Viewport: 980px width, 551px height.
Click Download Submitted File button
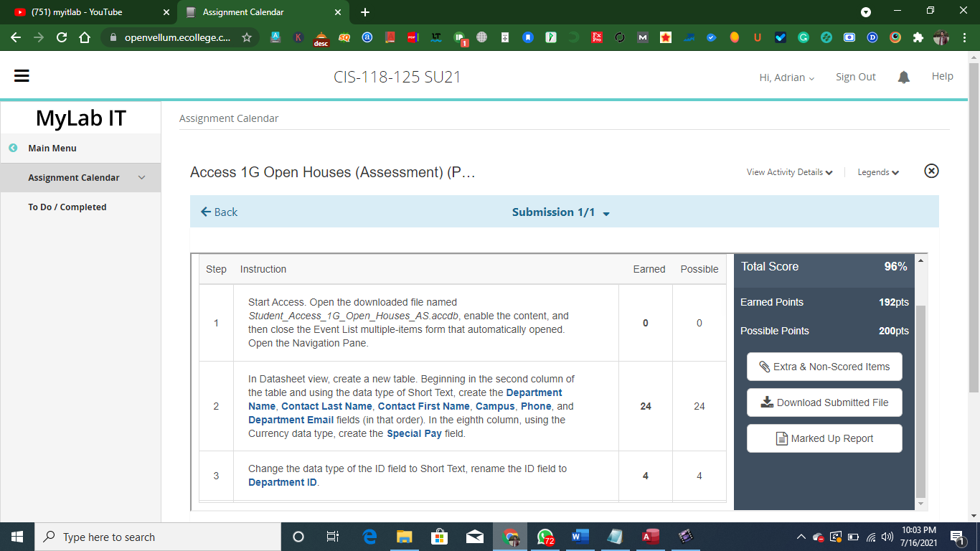824,402
